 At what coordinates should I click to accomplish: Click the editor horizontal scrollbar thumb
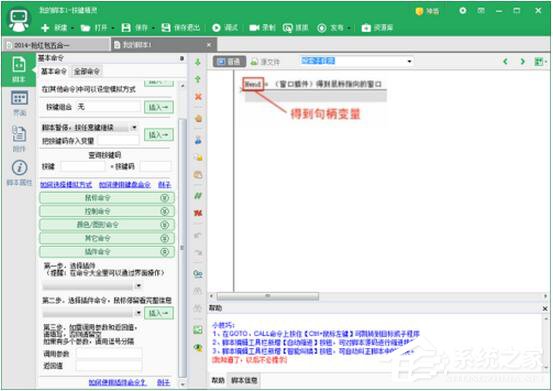coord(268,296)
